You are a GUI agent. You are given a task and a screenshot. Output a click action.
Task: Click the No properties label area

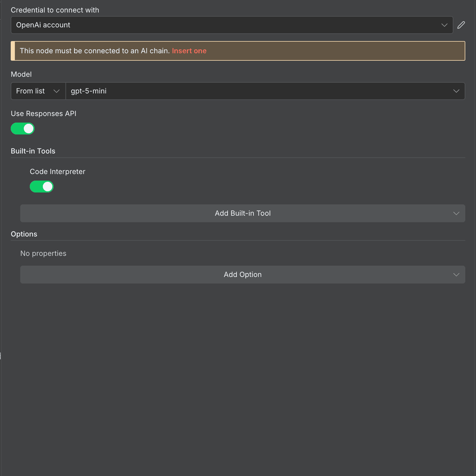click(x=43, y=253)
